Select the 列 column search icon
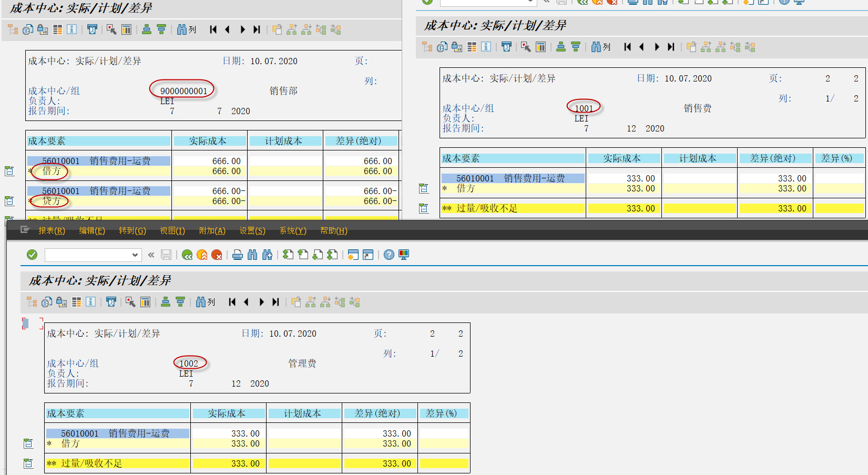868x475 pixels. (x=202, y=301)
